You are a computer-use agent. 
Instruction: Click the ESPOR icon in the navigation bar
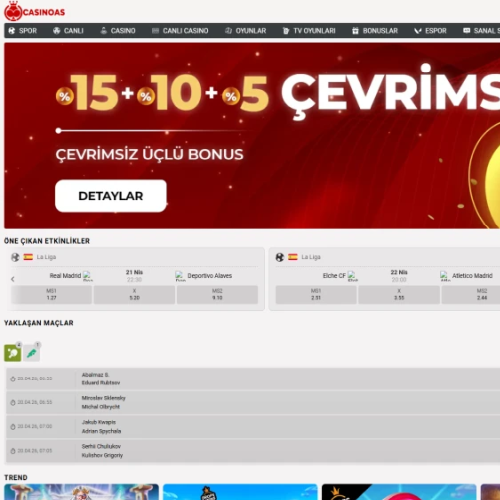point(418,31)
